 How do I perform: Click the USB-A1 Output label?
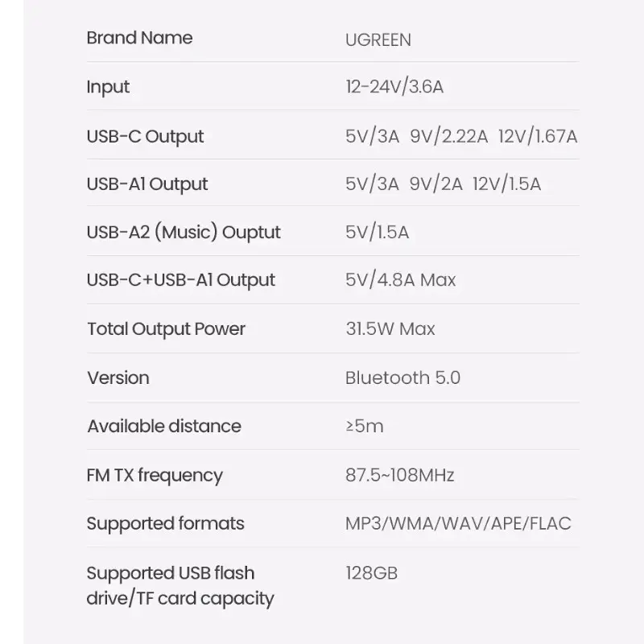pos(147,184)
